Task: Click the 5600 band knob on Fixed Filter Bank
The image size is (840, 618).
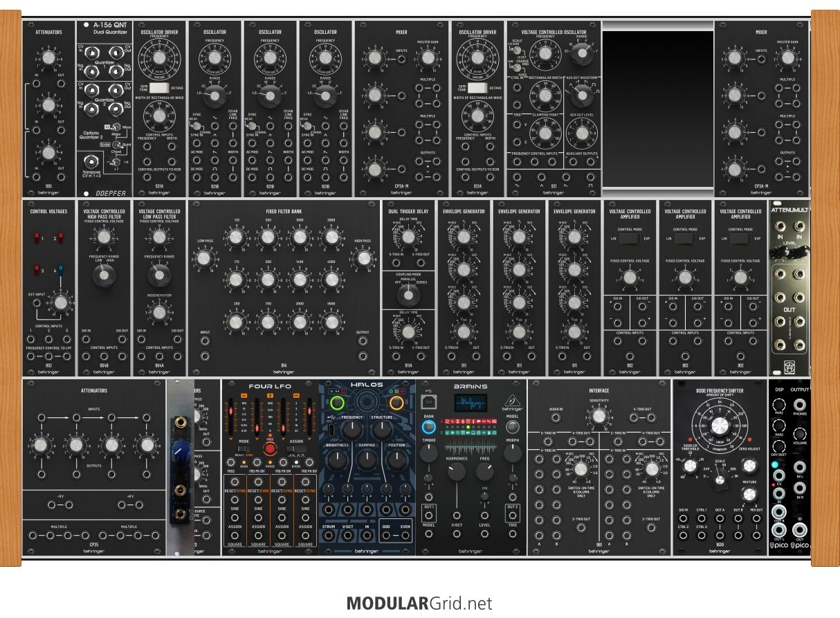Action: 331,322
